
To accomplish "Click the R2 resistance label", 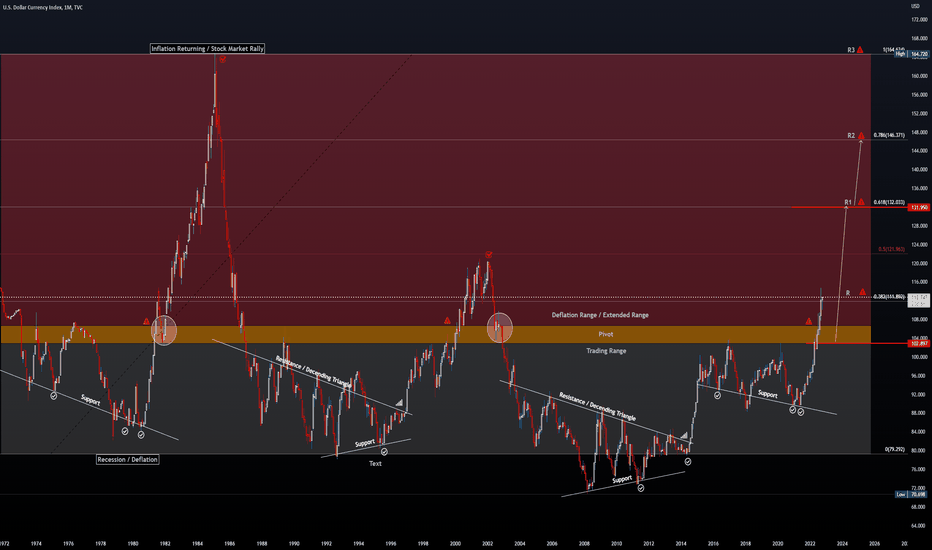I will (851, 136).
